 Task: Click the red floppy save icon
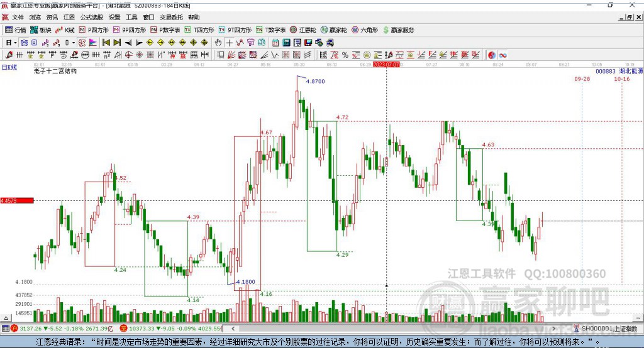point(308,43)
